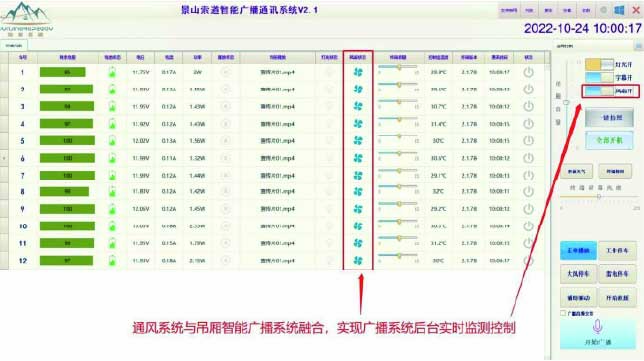Toggle the fan icon in row 11
The width and height of the screenshot is (644, 361).
tap(358, 243)
